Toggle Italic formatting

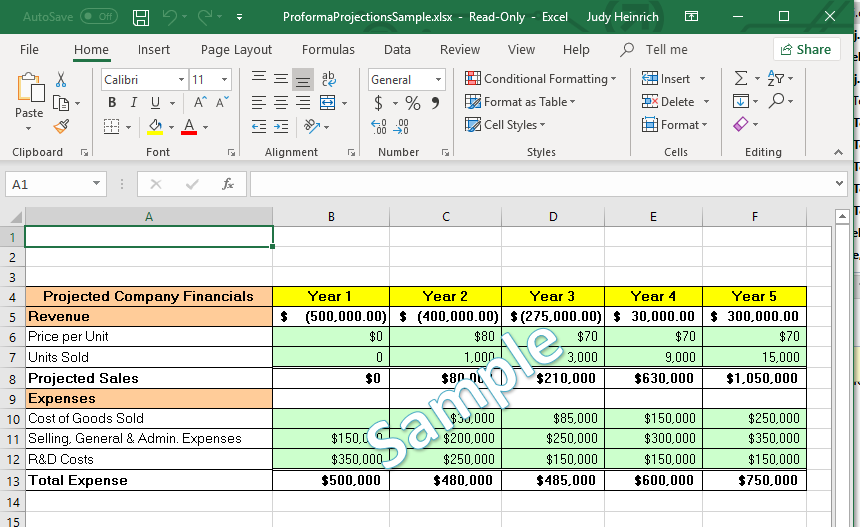tap(134, 103)
